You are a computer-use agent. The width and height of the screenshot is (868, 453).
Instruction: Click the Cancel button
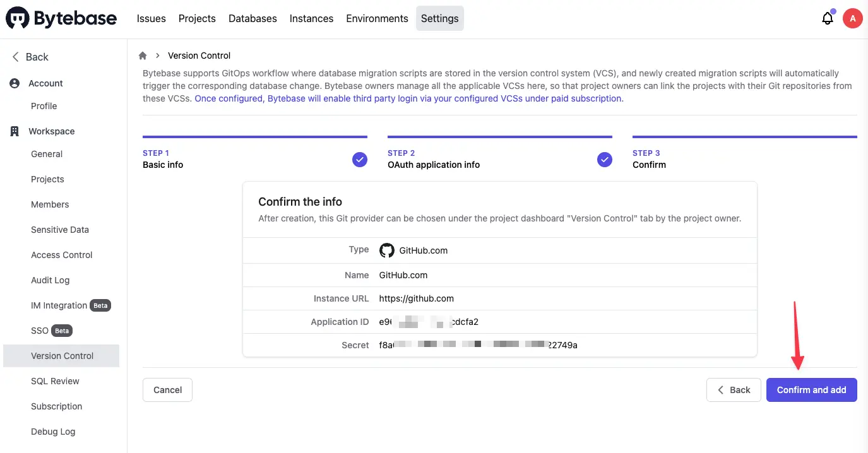coord(167,390)
